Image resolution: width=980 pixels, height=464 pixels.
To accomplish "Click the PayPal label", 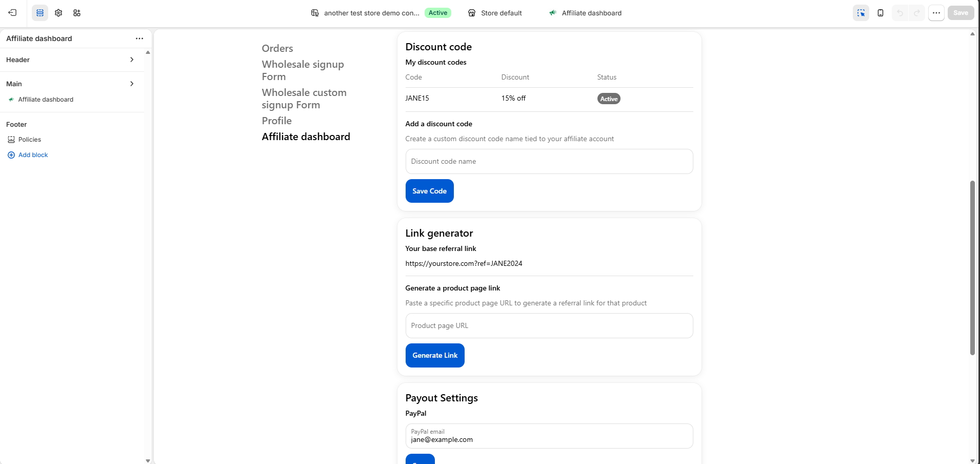I will pyautogui.click(x=416, y=413).
